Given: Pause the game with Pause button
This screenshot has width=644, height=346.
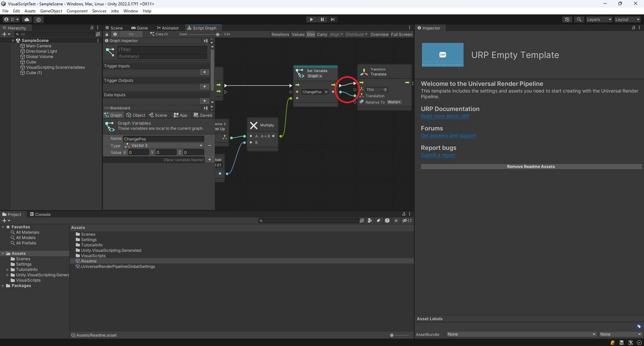Looking at the screenshot, I should 322,19.
